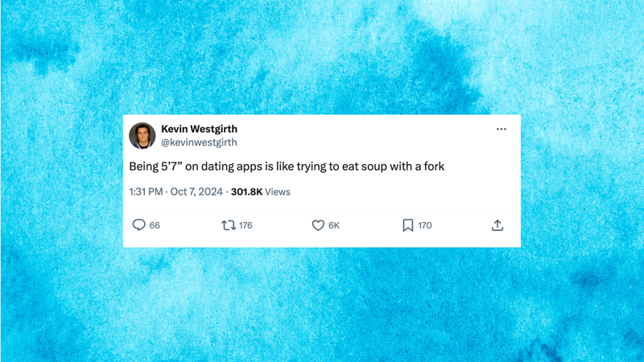
Task: Click the repost arrows icon
Action: point(229,225)
